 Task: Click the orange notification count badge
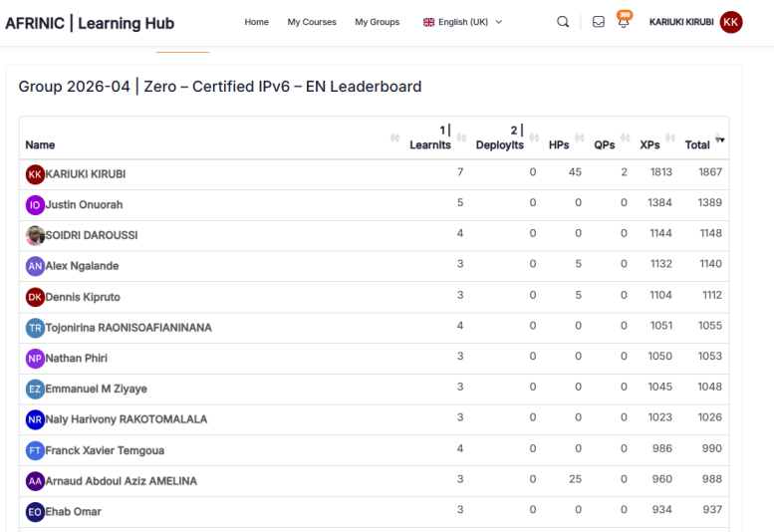pyautogui.click(x=625, y=15)
